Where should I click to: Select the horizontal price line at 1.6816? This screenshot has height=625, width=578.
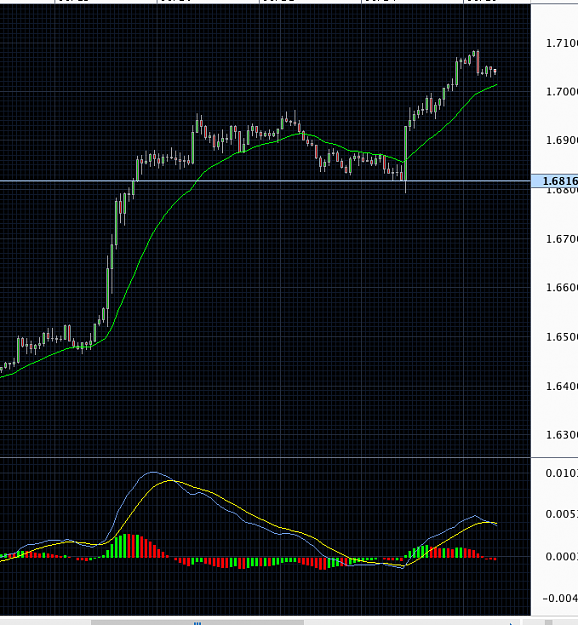pos(265,181)
